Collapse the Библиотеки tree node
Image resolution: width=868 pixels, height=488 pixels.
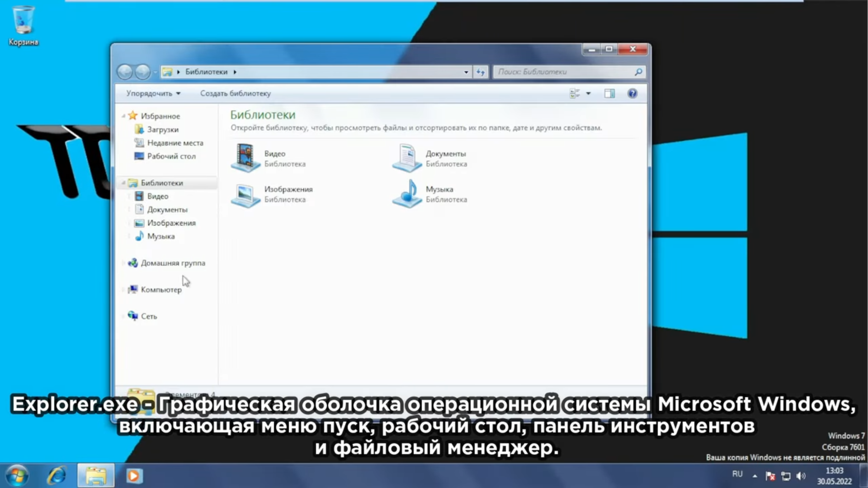tap(123, 183)
